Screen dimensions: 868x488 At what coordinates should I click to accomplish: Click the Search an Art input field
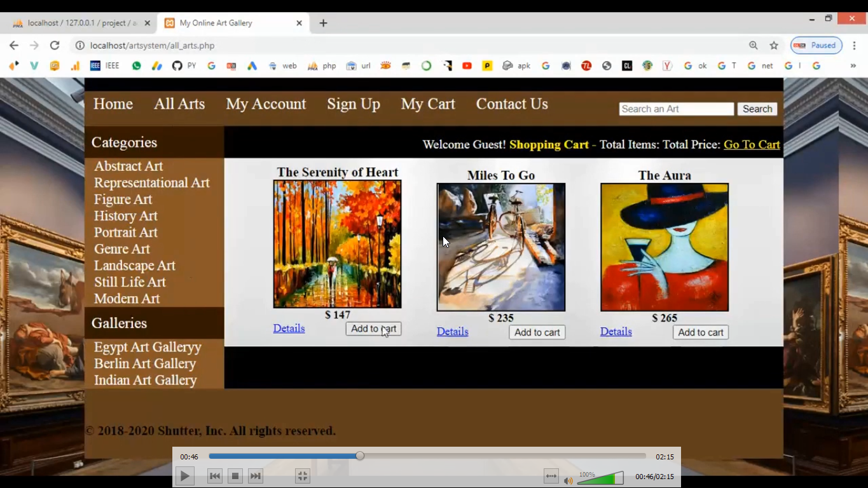[x=676, y=109]
